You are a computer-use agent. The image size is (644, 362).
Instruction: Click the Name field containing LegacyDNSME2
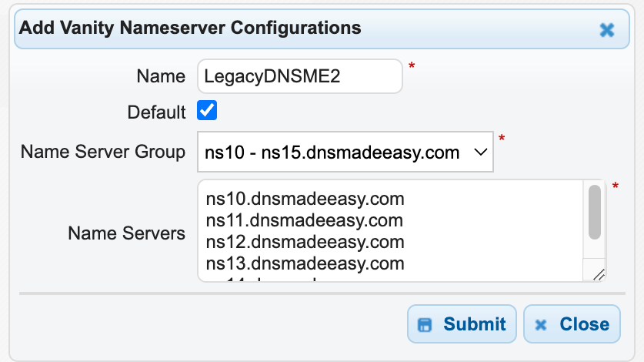(300, 76)
